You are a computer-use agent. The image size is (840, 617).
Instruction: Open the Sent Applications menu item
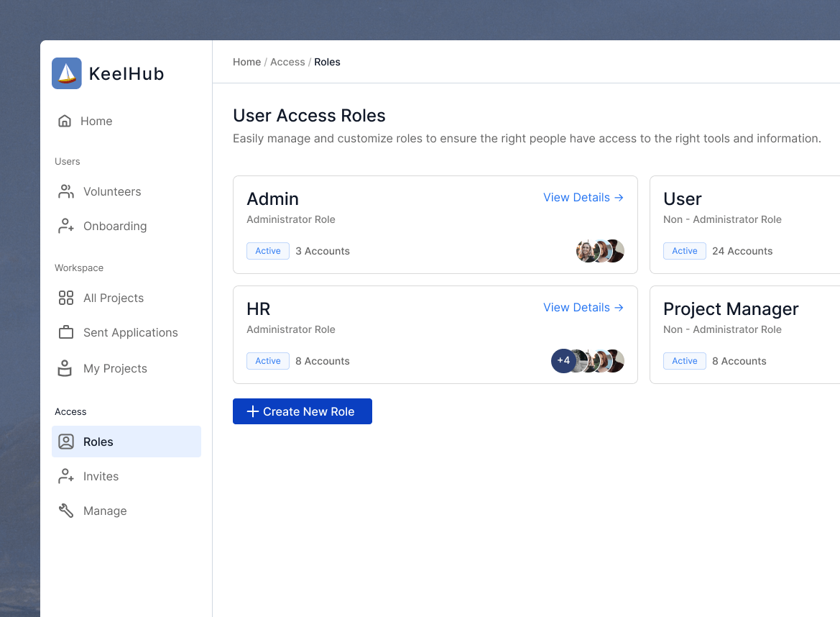point(130,332)
